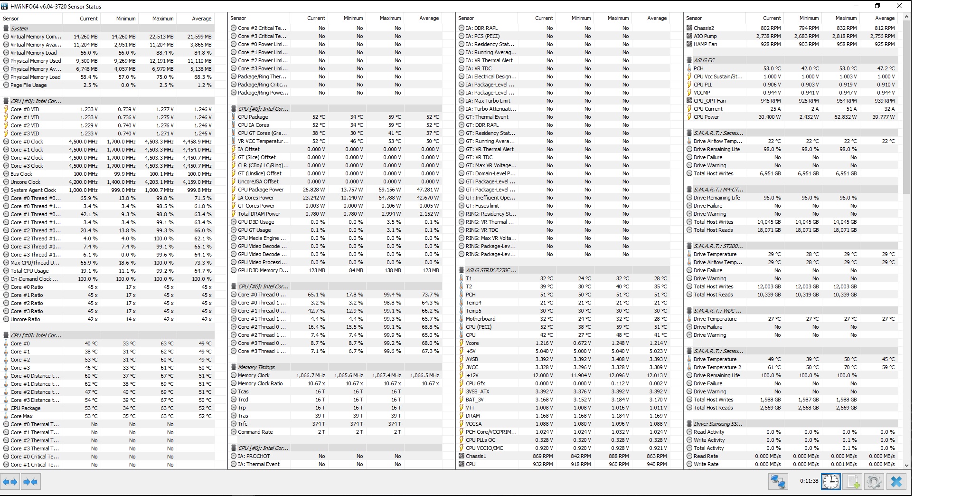The image size is (980, 496).
Task: Click the fan icon beside HAMP Fan
Action: pos(689,44)
